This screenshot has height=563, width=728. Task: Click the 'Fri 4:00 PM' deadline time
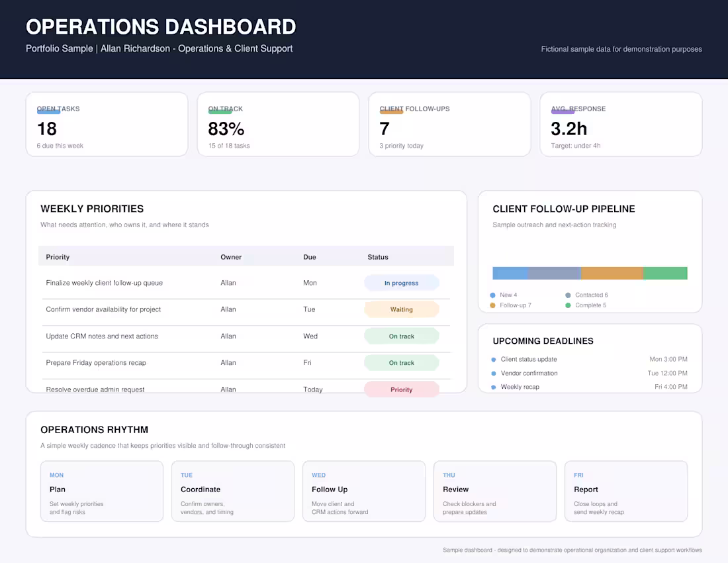(x=671, y=387)
